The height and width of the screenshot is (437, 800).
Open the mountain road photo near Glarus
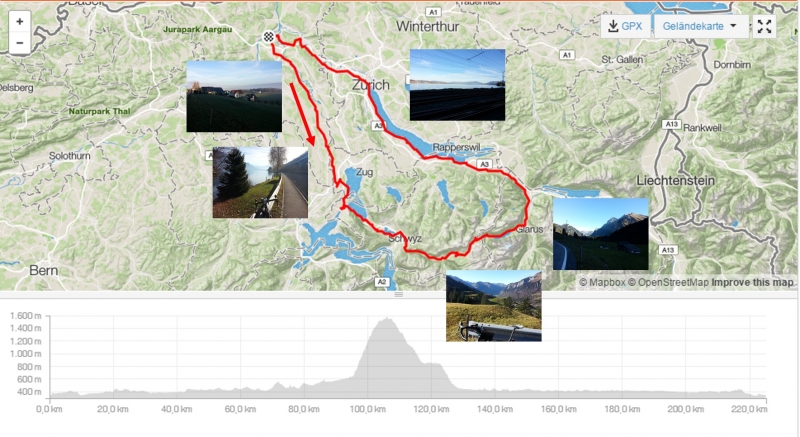click(x=601, y=234)
